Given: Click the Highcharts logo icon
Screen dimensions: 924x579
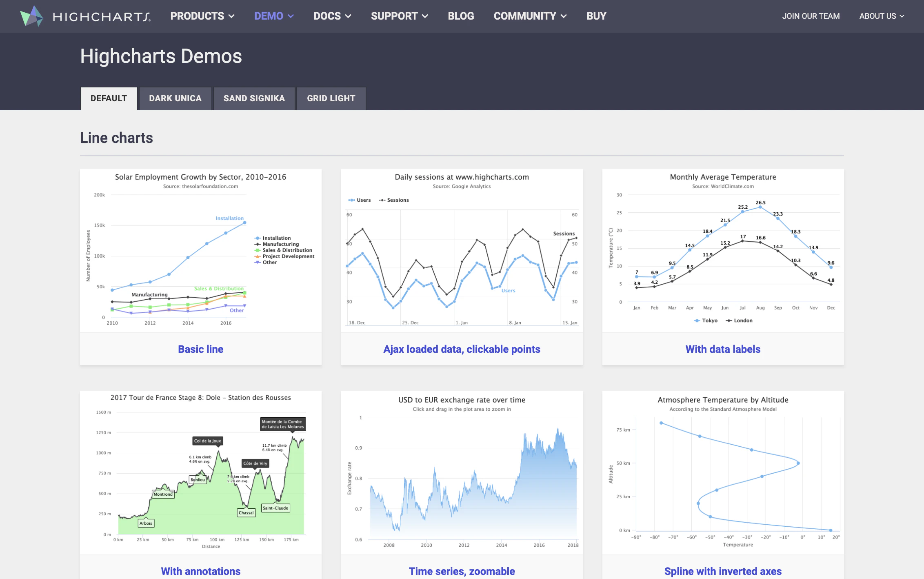Looking at the screenshot, I should pos(31,16).
